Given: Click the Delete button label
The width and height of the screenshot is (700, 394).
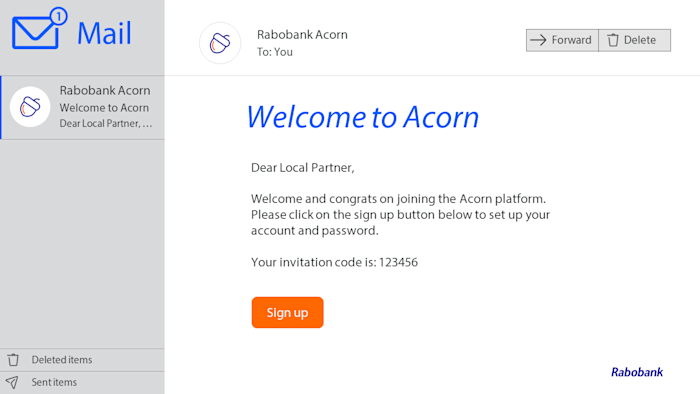Looking at the screenshot, I should 640,40.
